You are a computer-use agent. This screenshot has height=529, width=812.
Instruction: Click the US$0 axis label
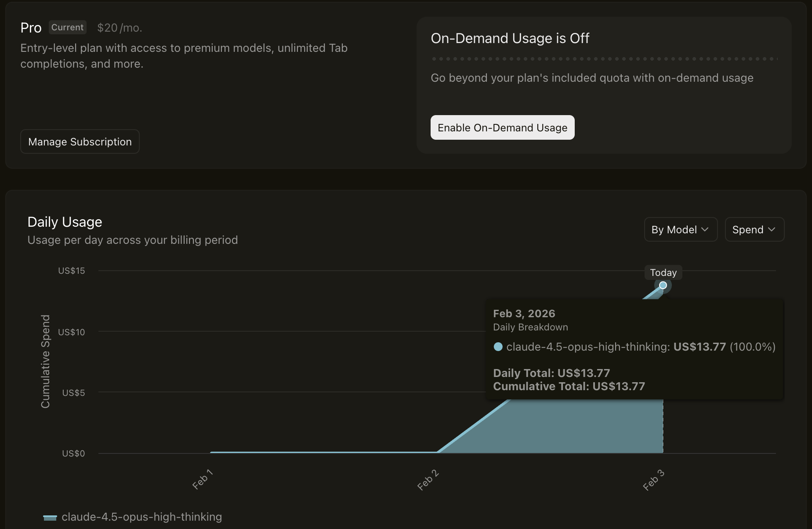73,453
